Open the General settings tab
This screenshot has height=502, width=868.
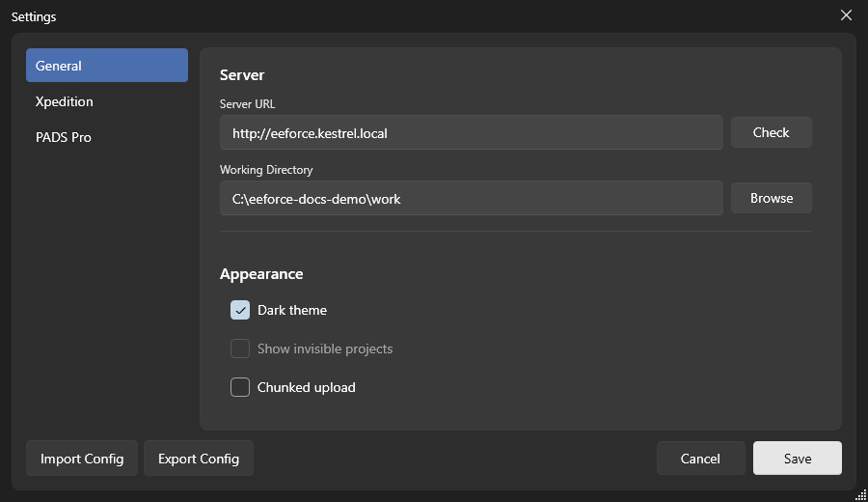(x=107, y=66)
